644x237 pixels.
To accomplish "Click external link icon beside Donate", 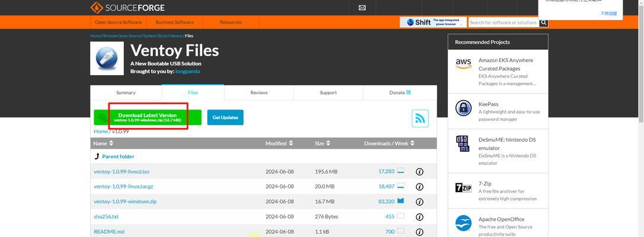I will (409, 92).
